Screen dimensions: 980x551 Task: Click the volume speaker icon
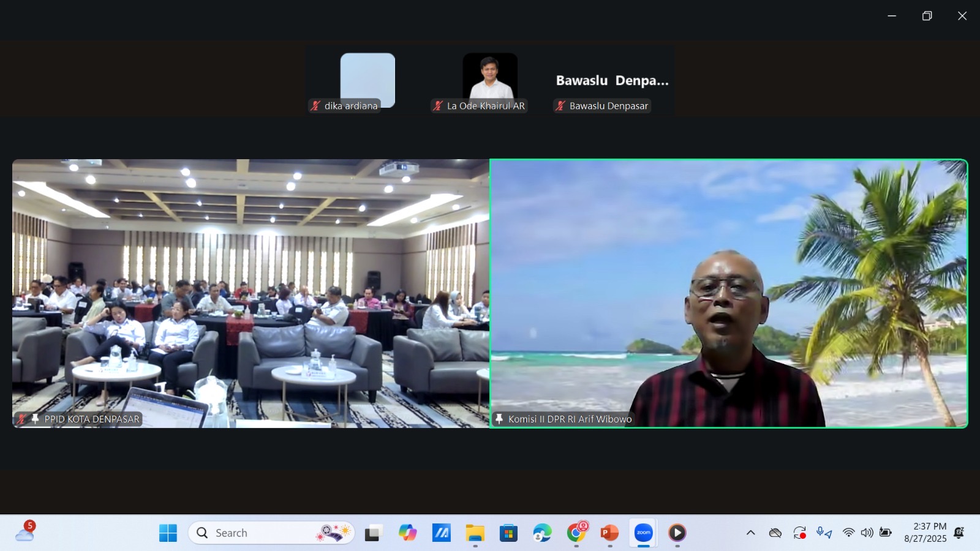[x=867, y=533]
